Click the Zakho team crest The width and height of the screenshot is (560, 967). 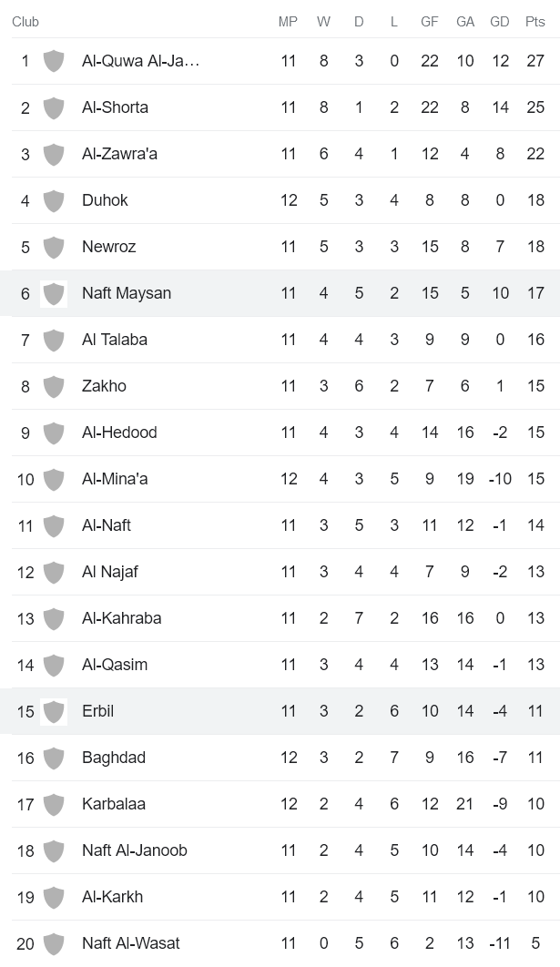point(56,385)
